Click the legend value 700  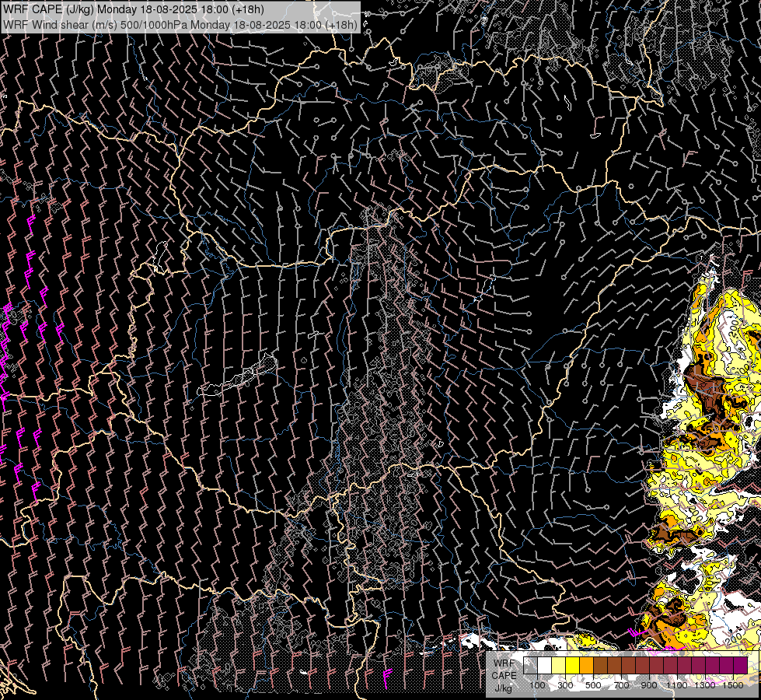coord(621,685)
